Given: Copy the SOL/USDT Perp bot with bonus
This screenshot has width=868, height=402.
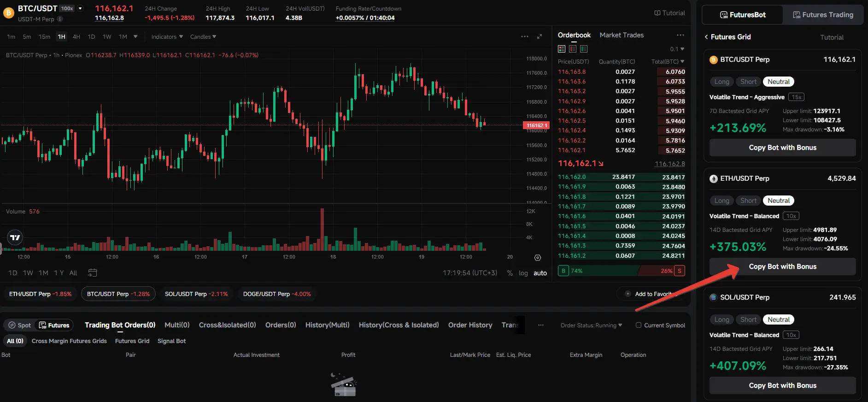Looking at the screenshot, I should 782,385.
